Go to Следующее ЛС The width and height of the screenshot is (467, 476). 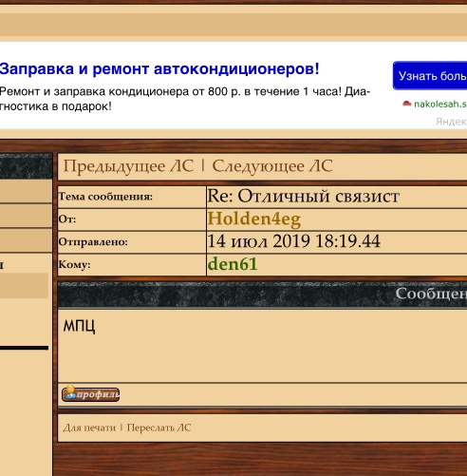click(272, 166)
